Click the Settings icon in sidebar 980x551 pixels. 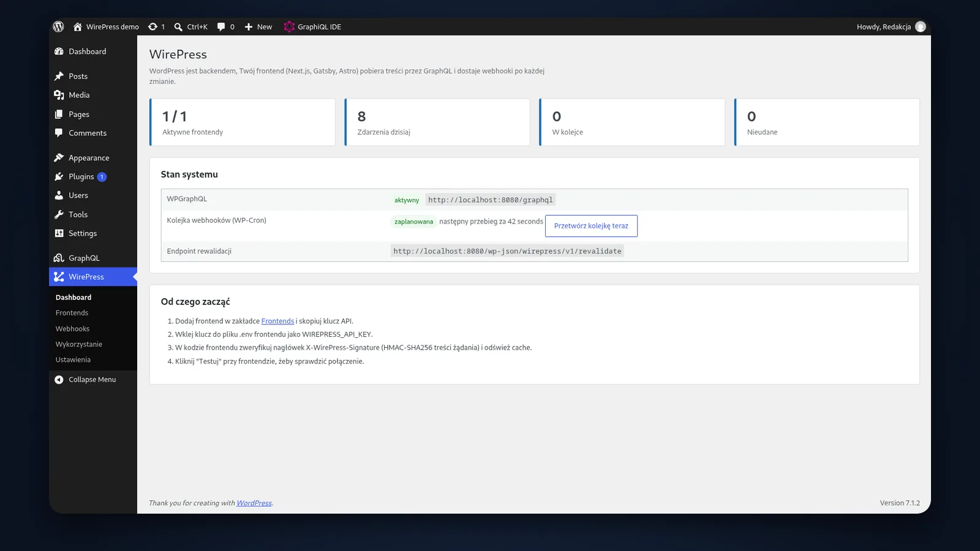59,233
